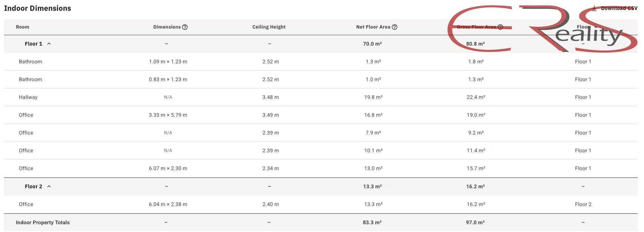644x232 pixels.
Task: Click the Floor 1 group row label
Action: 33,44
